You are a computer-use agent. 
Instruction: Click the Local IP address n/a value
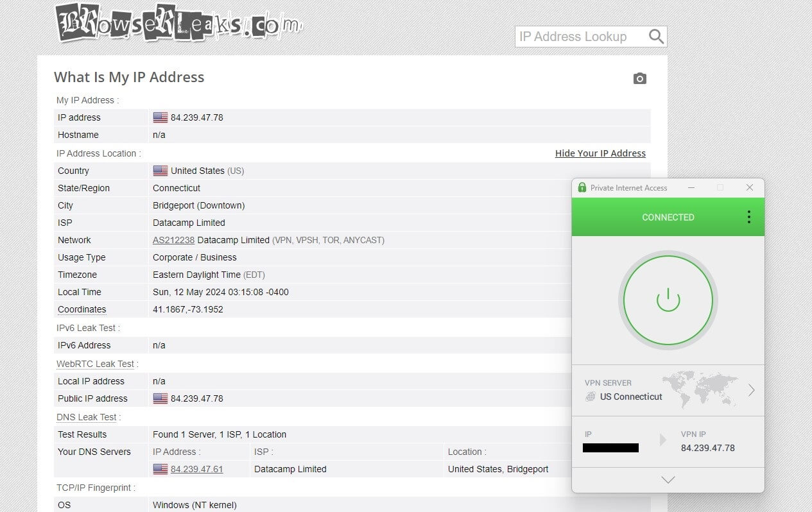point(159,381)
